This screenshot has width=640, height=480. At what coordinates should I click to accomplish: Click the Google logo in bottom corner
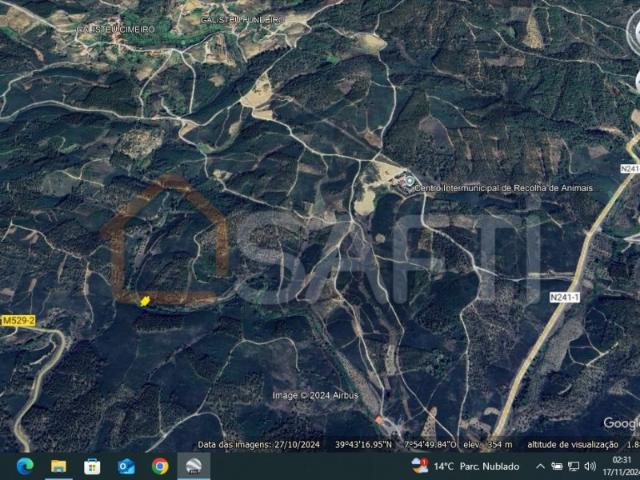pos(621,424)
